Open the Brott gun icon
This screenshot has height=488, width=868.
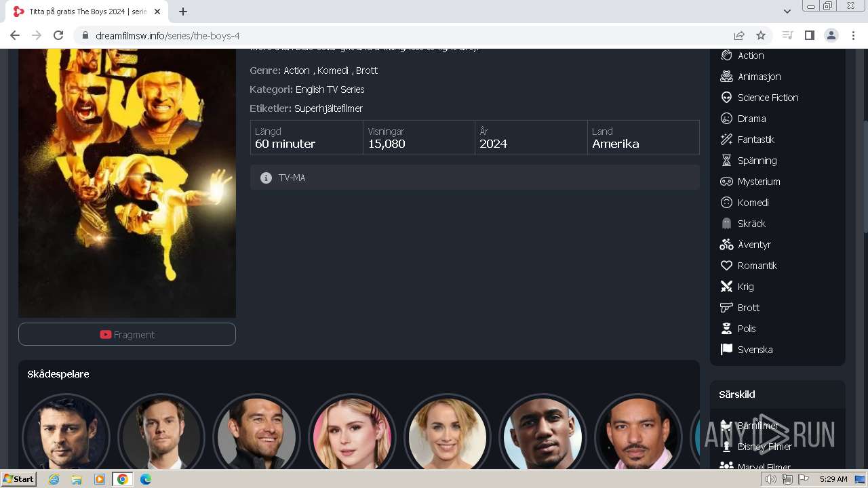click(726, 308)
